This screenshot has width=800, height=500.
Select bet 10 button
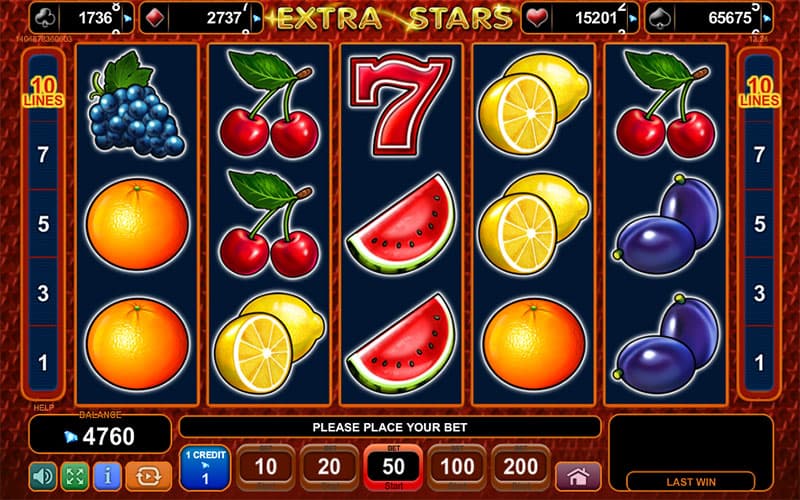coord(266,467)
